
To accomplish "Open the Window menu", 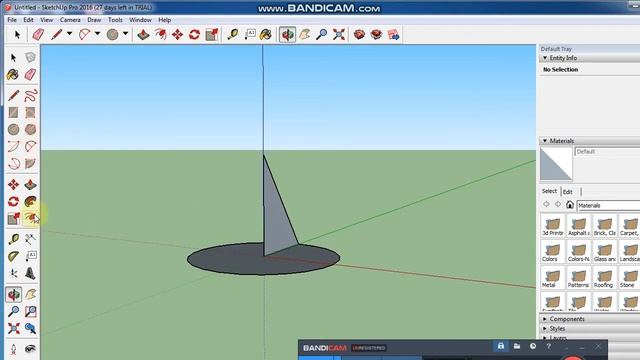I will coord(140,20).
